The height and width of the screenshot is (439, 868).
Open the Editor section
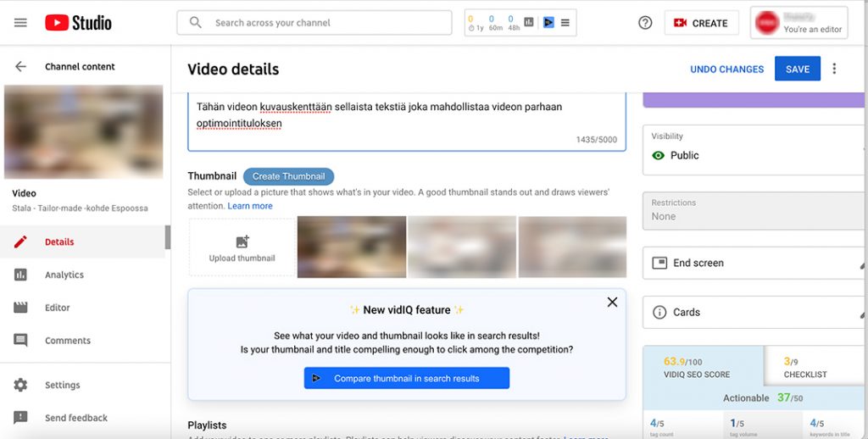tap(82, 308)
